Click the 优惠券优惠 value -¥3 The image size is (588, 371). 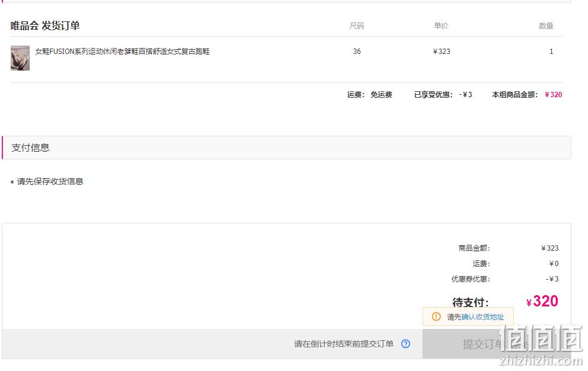click(552, 279)
